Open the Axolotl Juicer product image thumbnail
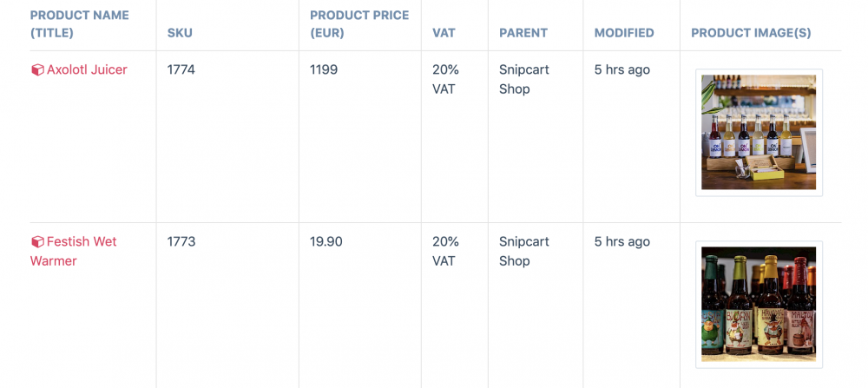Viewport: 868px width, 388px height. pos(759,132)
